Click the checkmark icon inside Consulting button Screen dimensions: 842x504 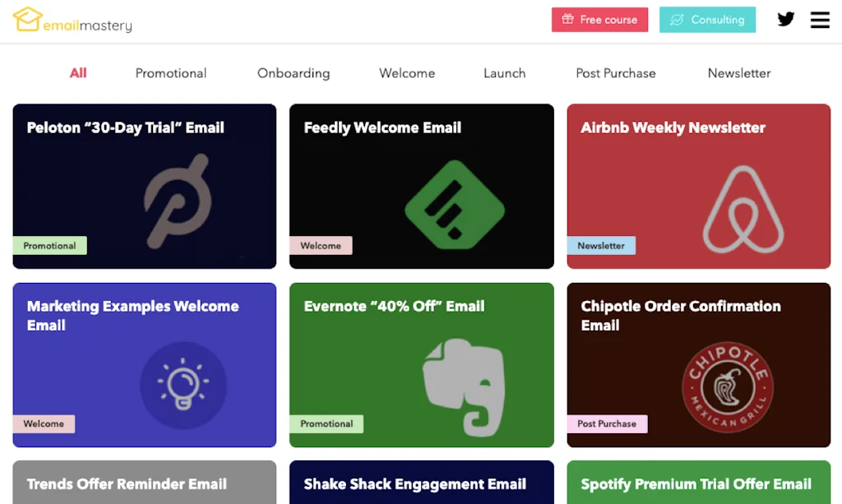(x=678, y=19)
